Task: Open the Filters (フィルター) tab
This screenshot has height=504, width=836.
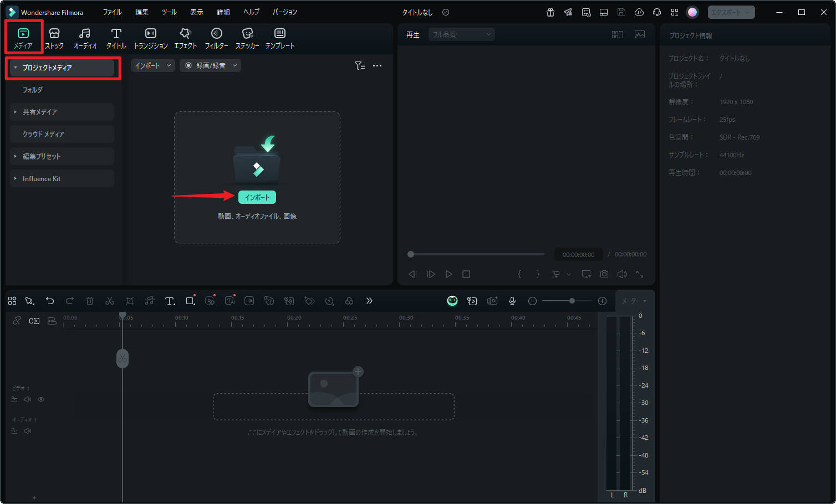Action: [x=216, y=38]
